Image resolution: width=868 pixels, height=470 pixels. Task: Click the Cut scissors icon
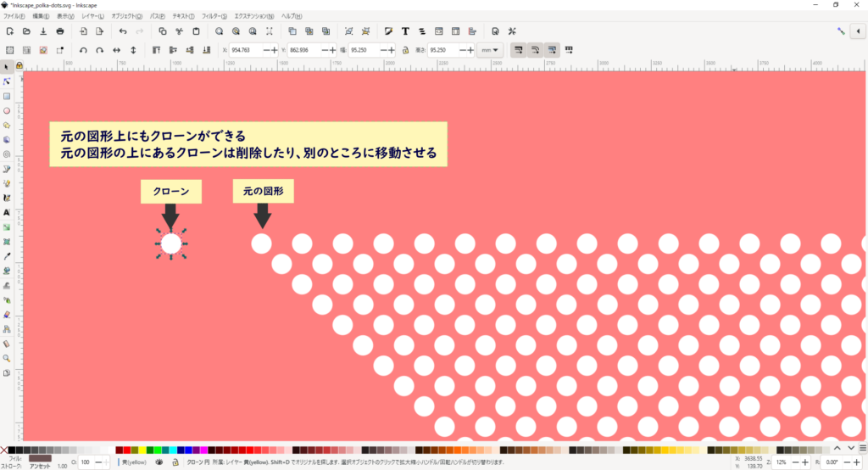coord(180,31)
